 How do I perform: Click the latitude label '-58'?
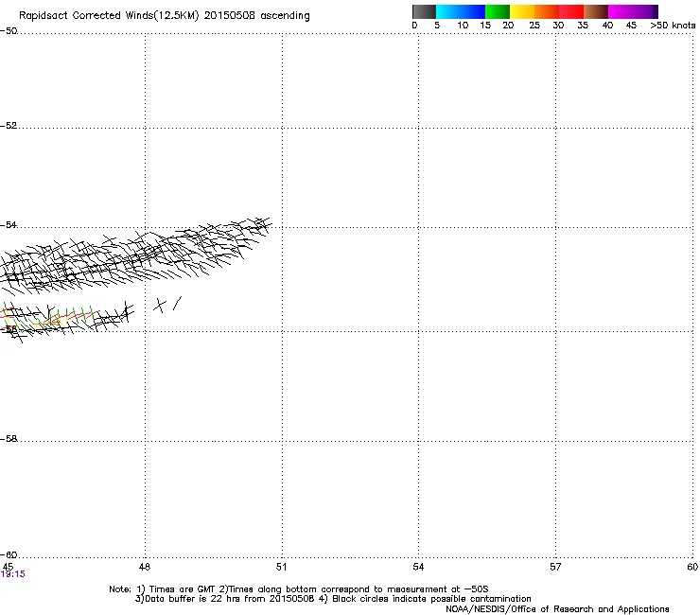[9, 439]
